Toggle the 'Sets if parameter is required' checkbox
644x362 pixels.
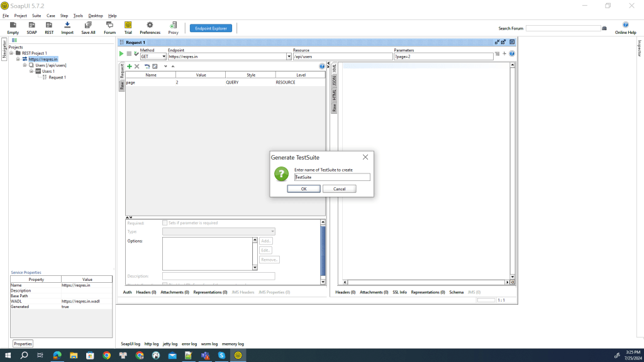coord(165,223)
